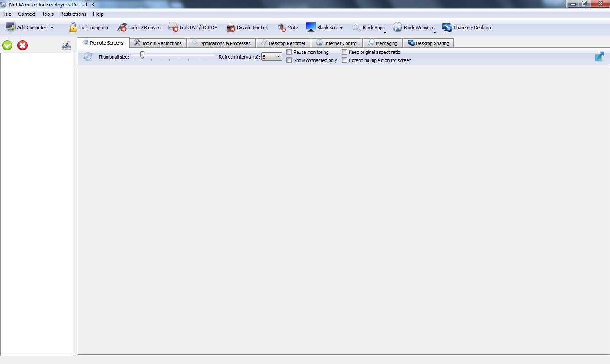Enable Pause monitoring
Screen dimensions: 610x364
(289, 52)
